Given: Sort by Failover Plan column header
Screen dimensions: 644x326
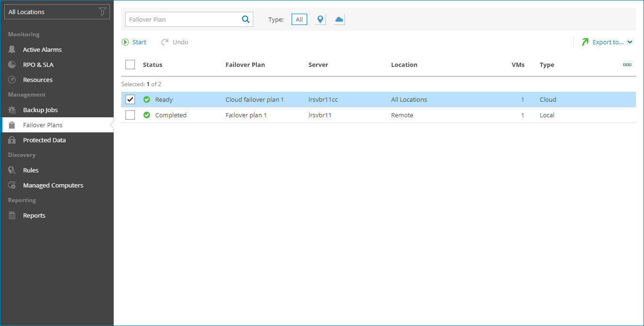Looking at the screenshot, I should [x=245, y=65].
